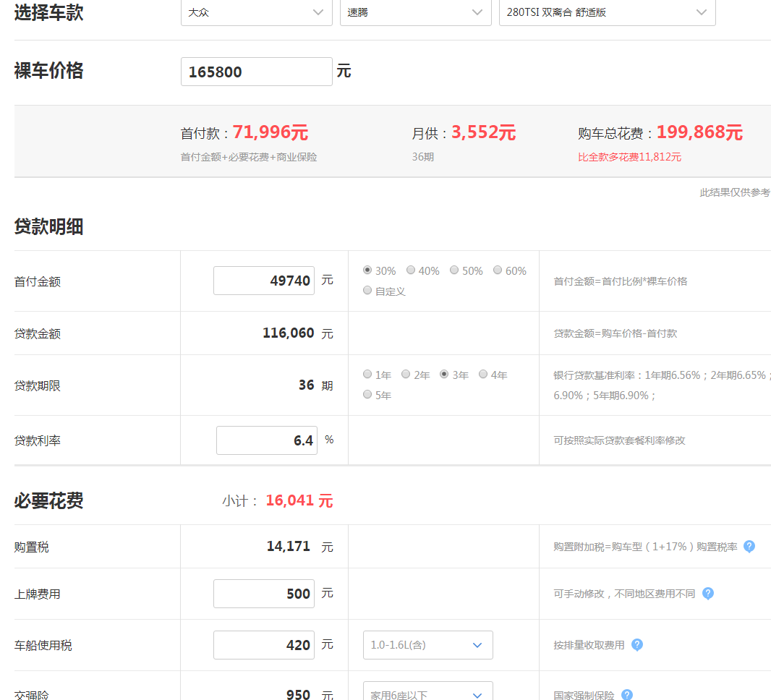
Task: Open the 速腾 model dropdown
Action: pos(415,12)
